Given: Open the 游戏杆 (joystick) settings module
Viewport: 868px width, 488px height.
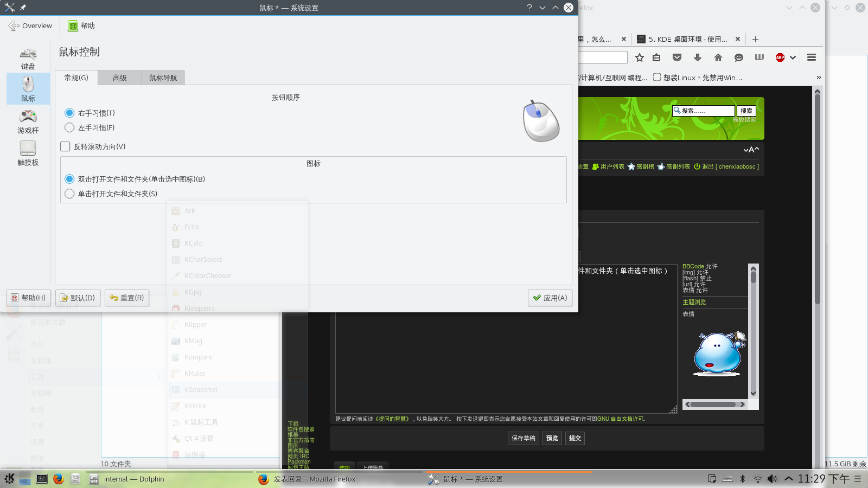Looking at the screenshot, I should click(x=28, y=121).
